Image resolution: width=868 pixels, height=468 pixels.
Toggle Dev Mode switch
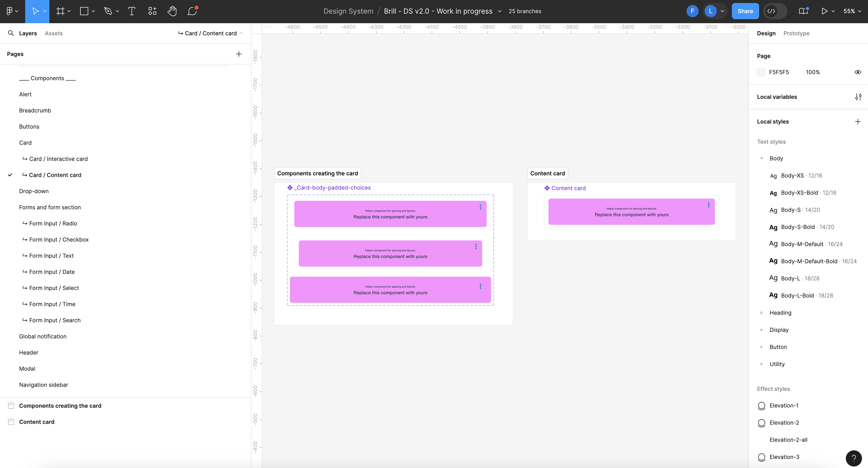775,11
